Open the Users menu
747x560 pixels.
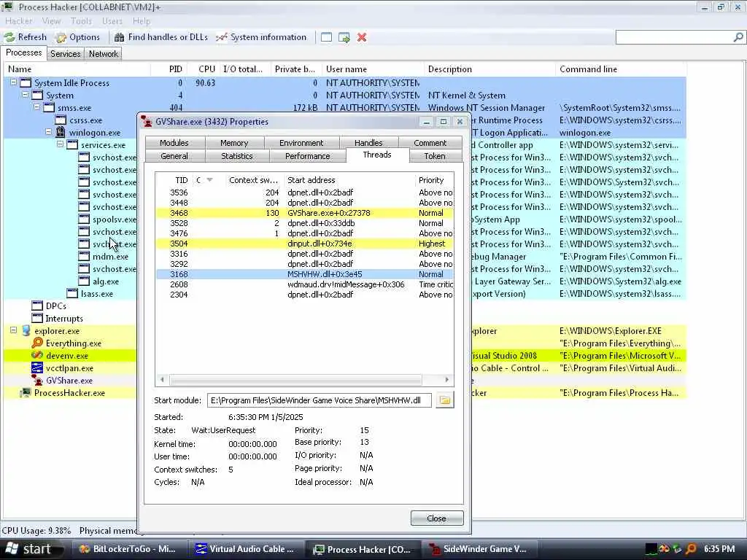point(112,21)
